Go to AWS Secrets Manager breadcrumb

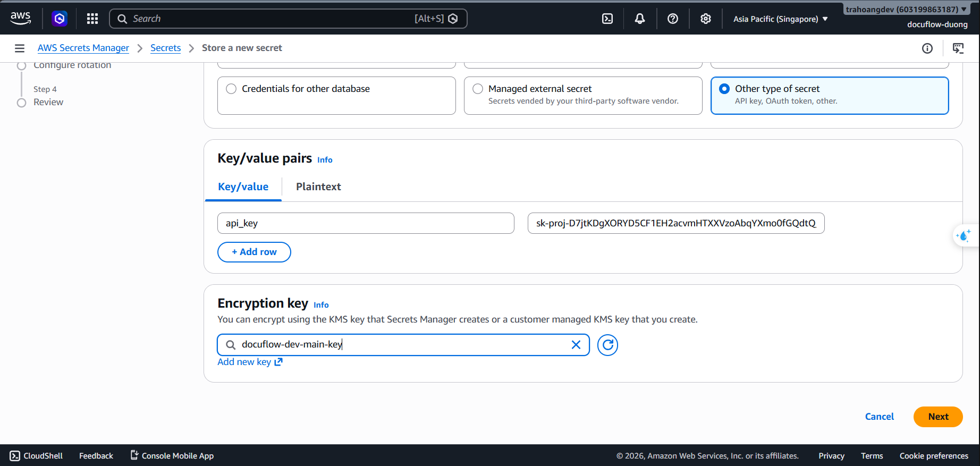click(x=83, y=48)
